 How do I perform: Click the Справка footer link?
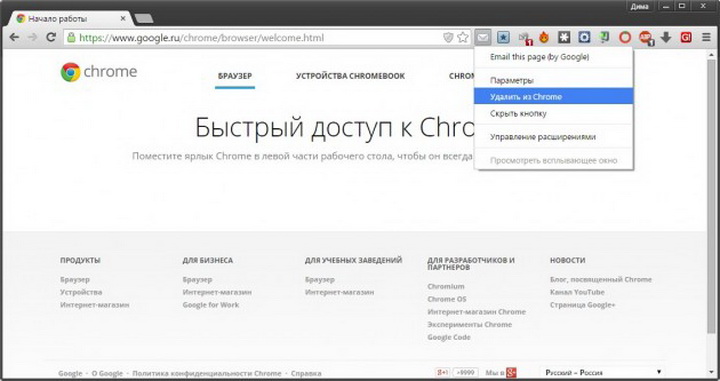tap(306, 373)
